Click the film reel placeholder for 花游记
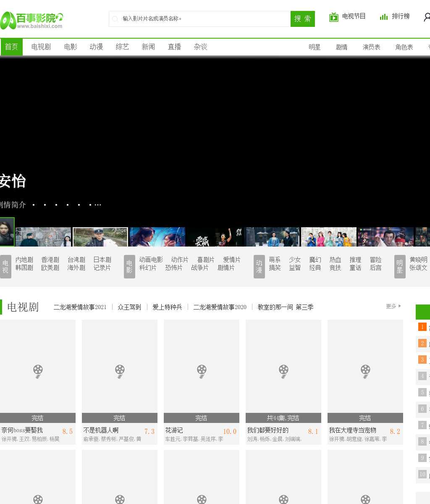 point(202,371)
